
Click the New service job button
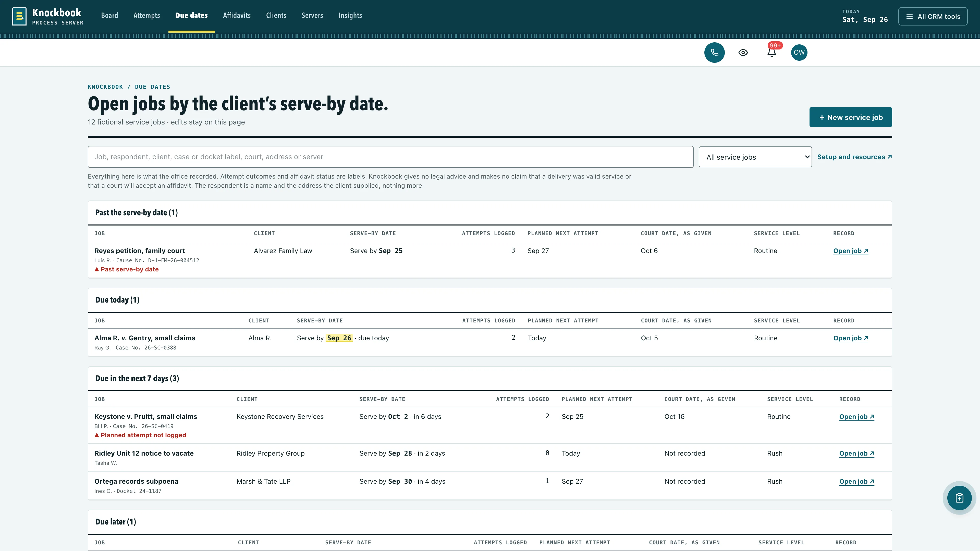coord(850,117)
